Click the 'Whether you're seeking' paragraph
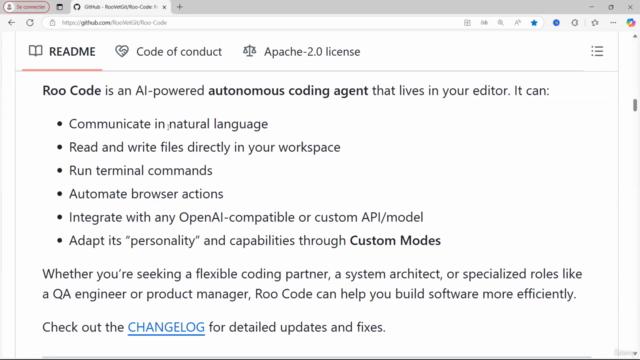The height and width of the screenshot is (360, 640). [x=312, y=284]
